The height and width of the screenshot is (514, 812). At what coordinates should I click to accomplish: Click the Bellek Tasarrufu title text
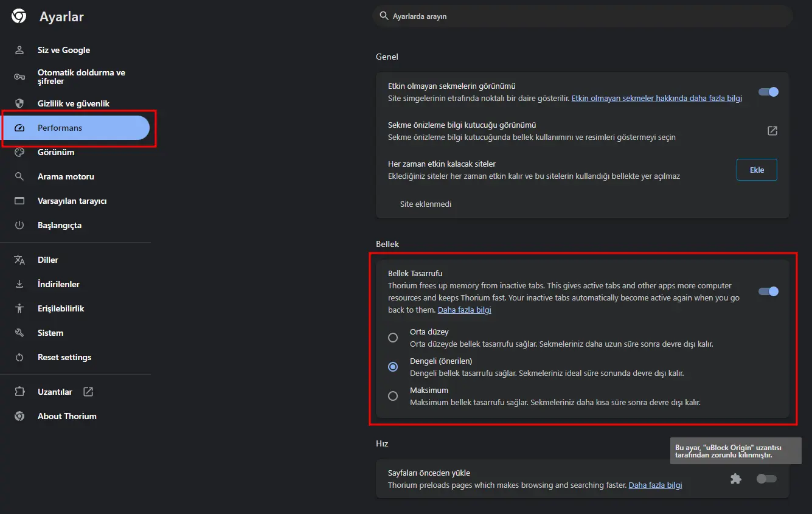(415, 273)
